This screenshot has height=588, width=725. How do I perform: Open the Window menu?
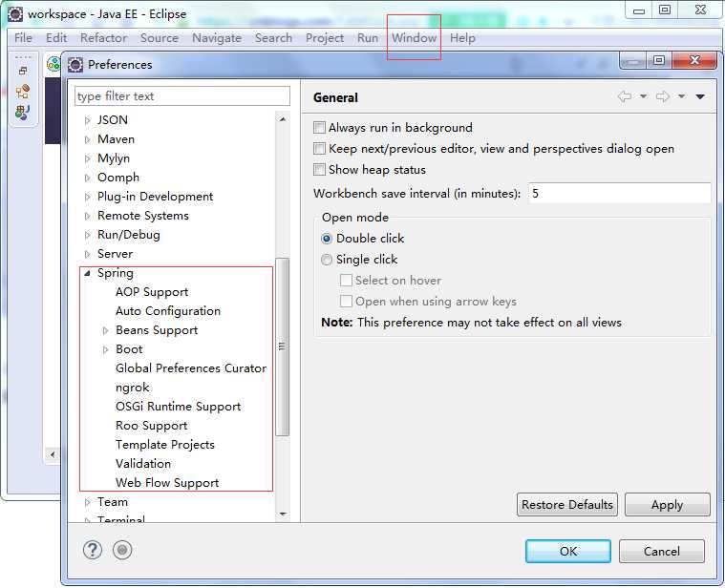415,38
